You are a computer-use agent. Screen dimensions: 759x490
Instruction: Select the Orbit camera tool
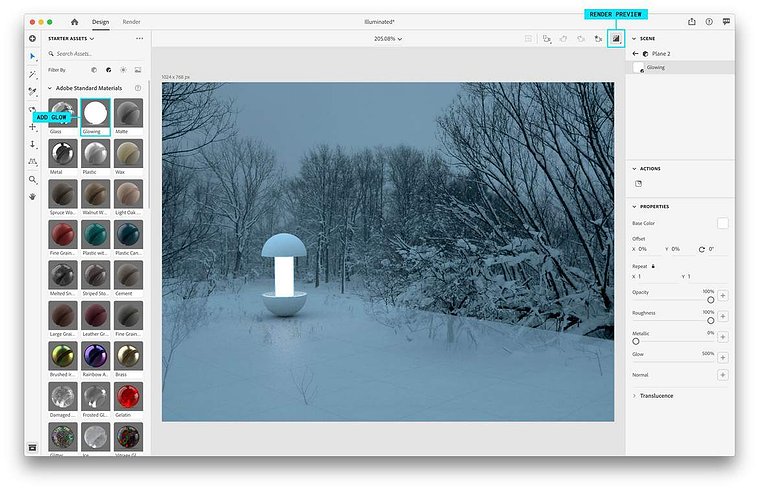coord(32,109)
